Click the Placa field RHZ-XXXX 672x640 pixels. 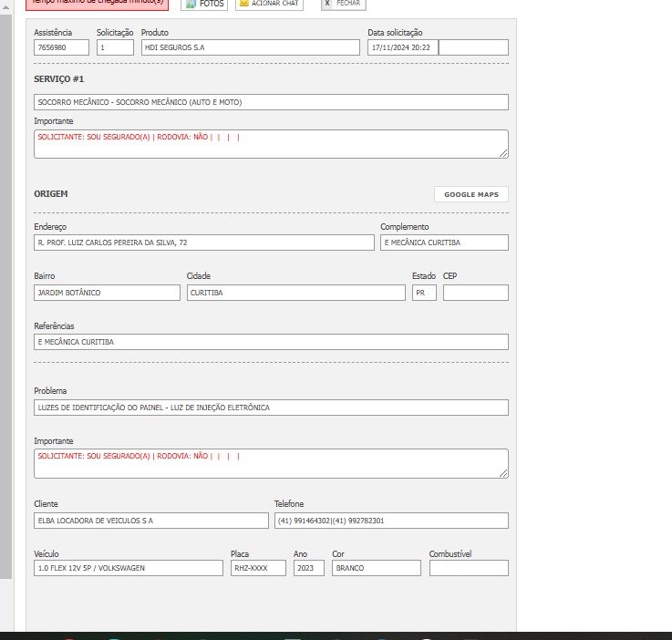pos(258,568)
